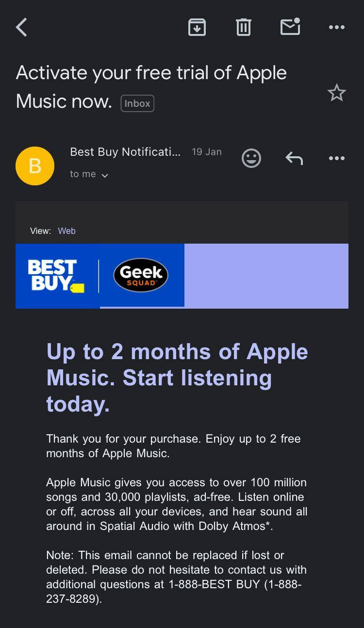The width and height of the screenshot is (364, 628).
Task: Tap the sender avatar circle with B
Action: coord(34,165)
